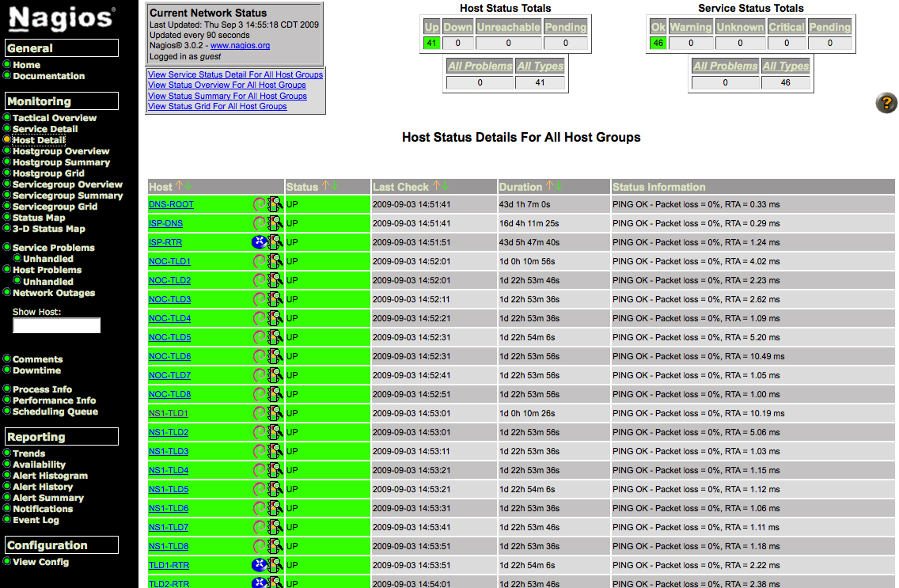The image size is (899, 588).
Task: Open View Status Grid For All Host Groups
Action: tap(217, 106)
